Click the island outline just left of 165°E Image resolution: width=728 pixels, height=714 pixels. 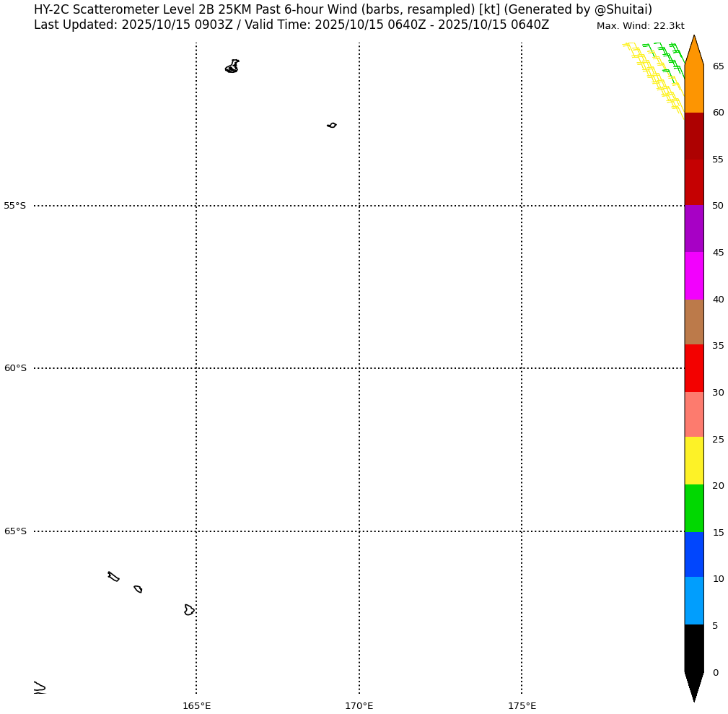[188, 610]
